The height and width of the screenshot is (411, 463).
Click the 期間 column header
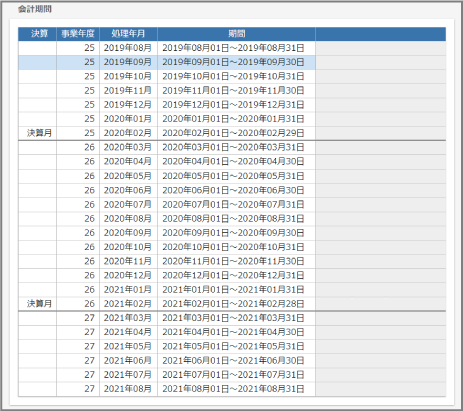[x=236, y=34]
